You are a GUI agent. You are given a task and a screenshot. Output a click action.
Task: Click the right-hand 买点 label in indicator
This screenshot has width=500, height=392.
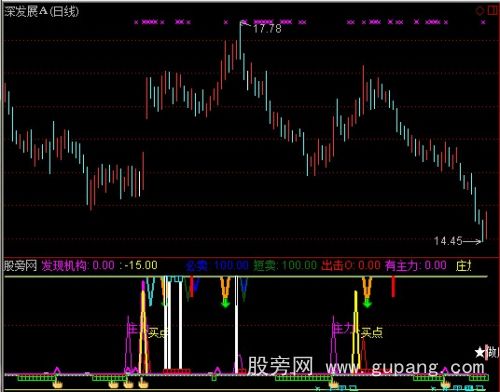pos(372,333)
